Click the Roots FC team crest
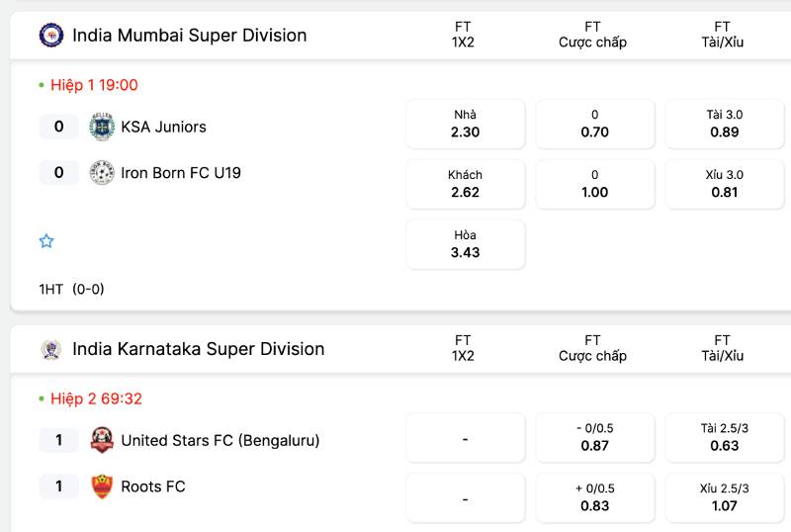 (102, 487)
